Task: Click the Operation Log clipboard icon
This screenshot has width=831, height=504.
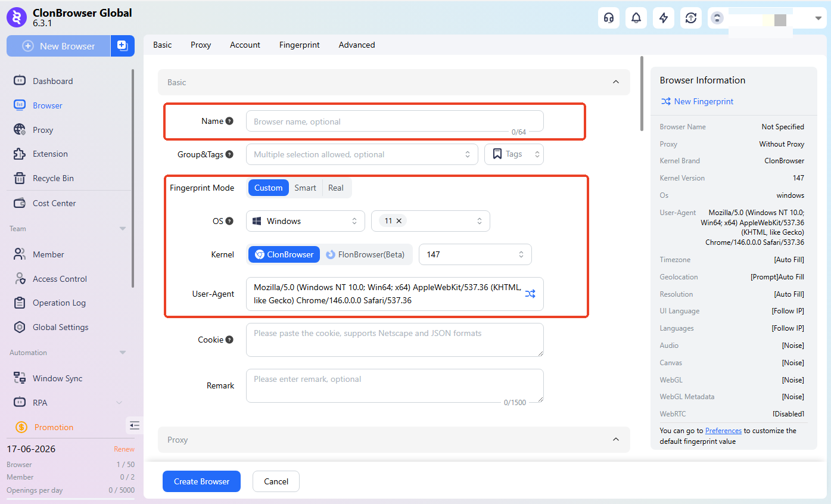Action: click(20, 303)
